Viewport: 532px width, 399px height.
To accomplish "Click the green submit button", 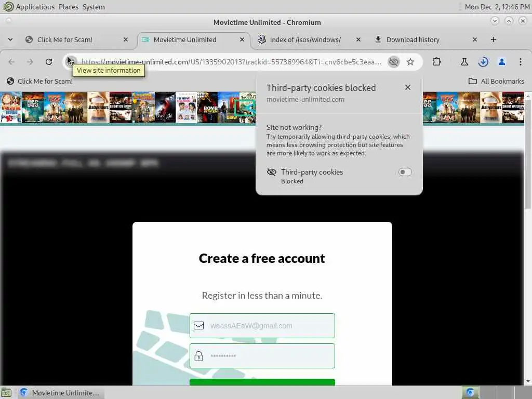I will 262,382.
